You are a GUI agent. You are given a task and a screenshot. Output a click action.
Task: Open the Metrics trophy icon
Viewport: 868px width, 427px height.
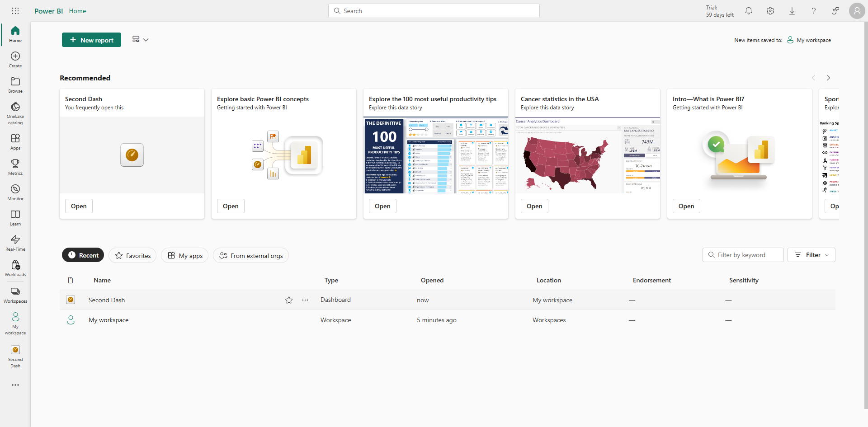click(15, 167)
